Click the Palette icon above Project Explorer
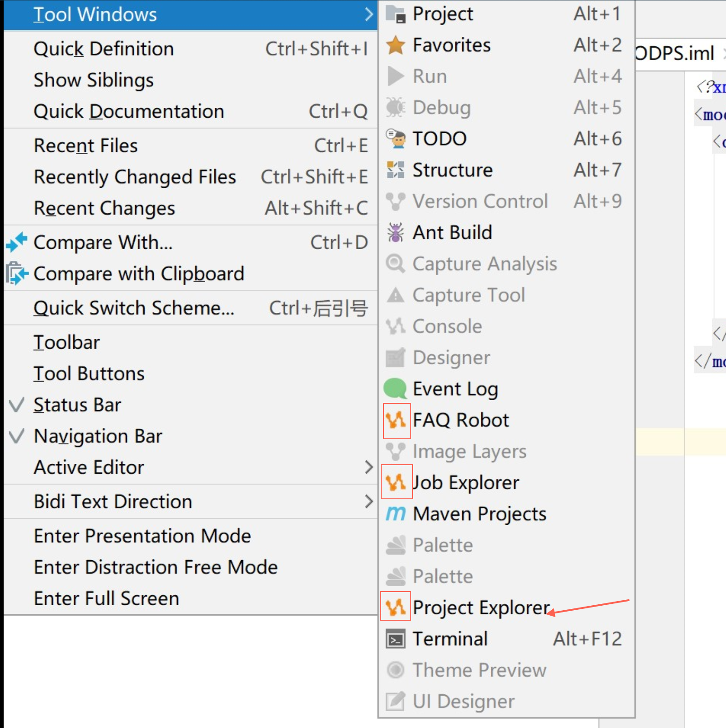This screenshot has width=726, height=728. (x=395, y=577)
